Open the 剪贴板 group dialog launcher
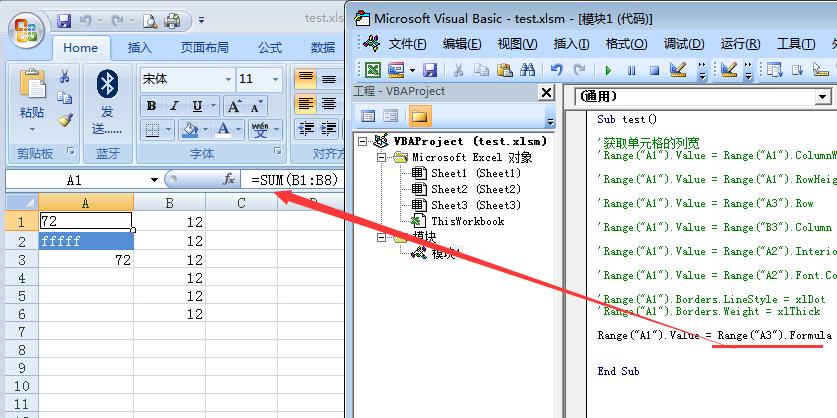The image size is (837, 418). tap(70, 152)
